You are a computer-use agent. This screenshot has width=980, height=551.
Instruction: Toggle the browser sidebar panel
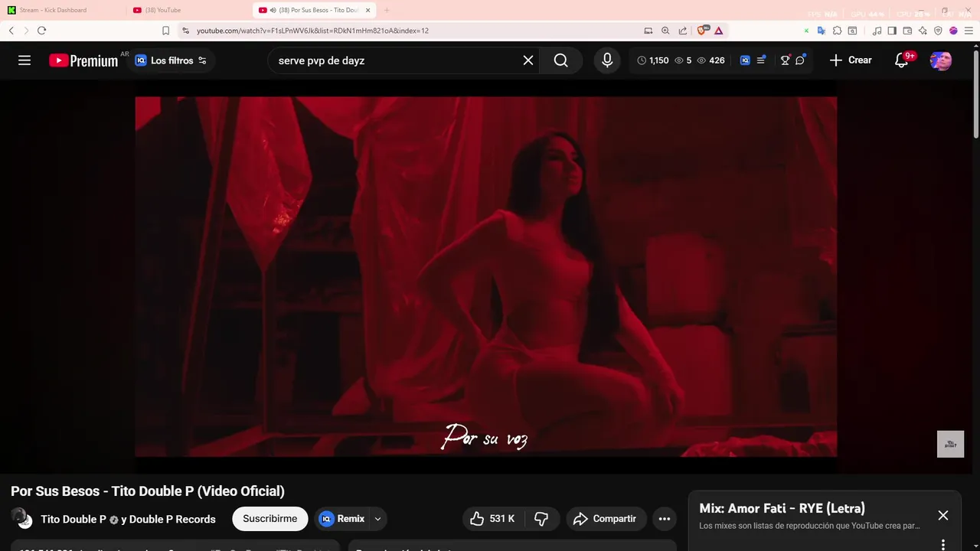pyautogui.click(x=892, y=31)
